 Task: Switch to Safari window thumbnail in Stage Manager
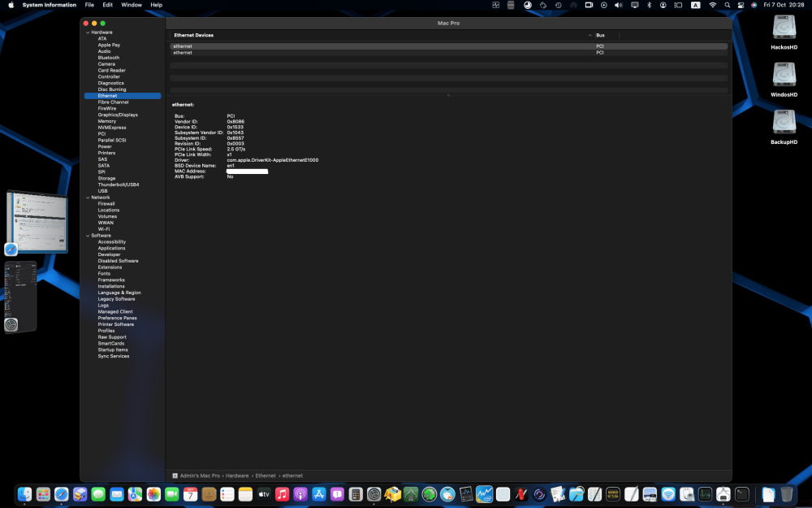(x=37, y=222)
